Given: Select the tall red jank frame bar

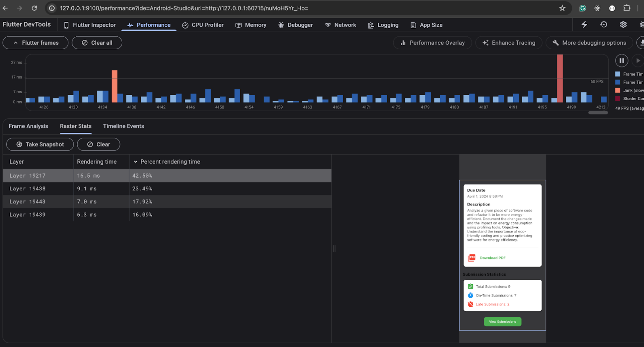Looking at the screenshot, I should coord(560,78).
